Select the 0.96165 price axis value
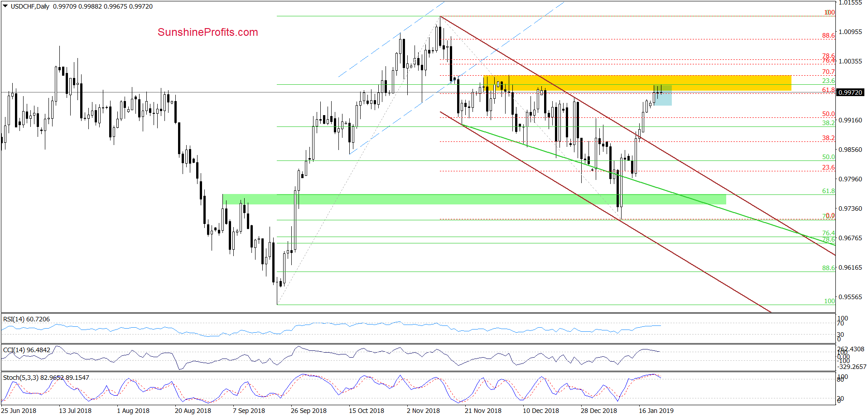This screenshot has width=868, height=417. pos(850,267)
